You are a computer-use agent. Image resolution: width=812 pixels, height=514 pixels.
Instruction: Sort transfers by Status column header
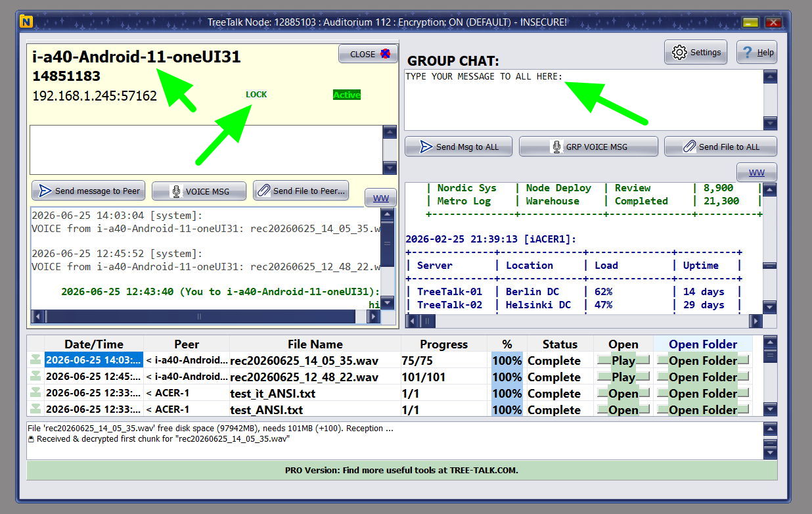(560, 344)
